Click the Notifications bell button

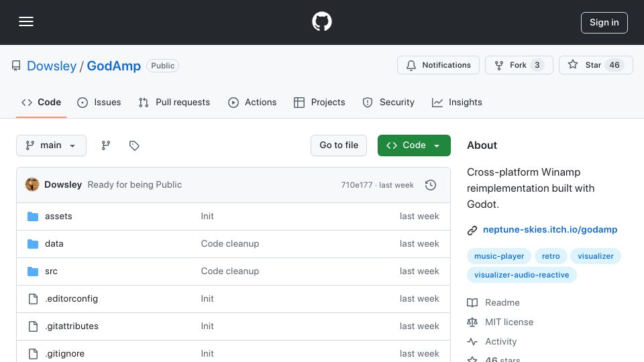[x=438, y=65]
